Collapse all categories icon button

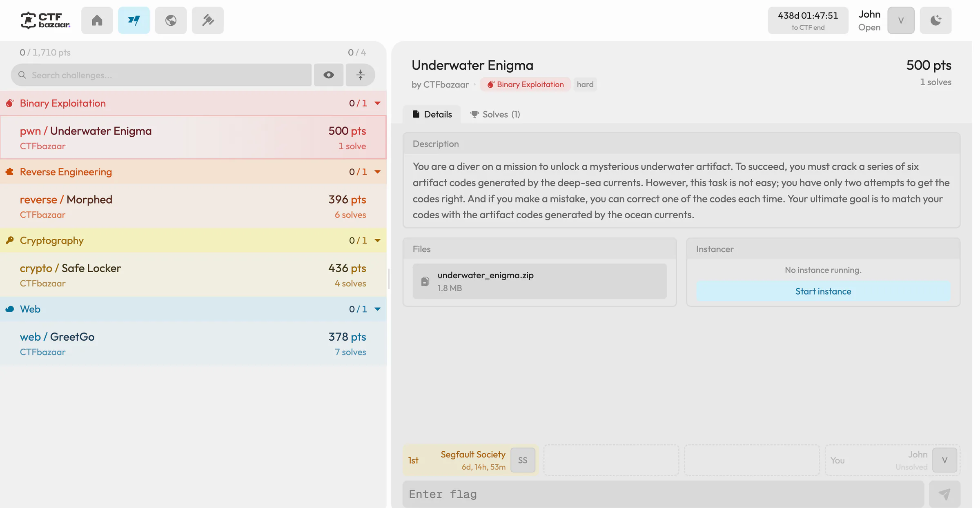(x=360, y=75)
